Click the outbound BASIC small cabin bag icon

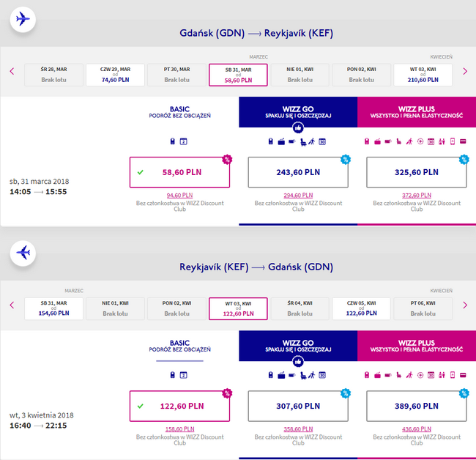coord(172,141)
